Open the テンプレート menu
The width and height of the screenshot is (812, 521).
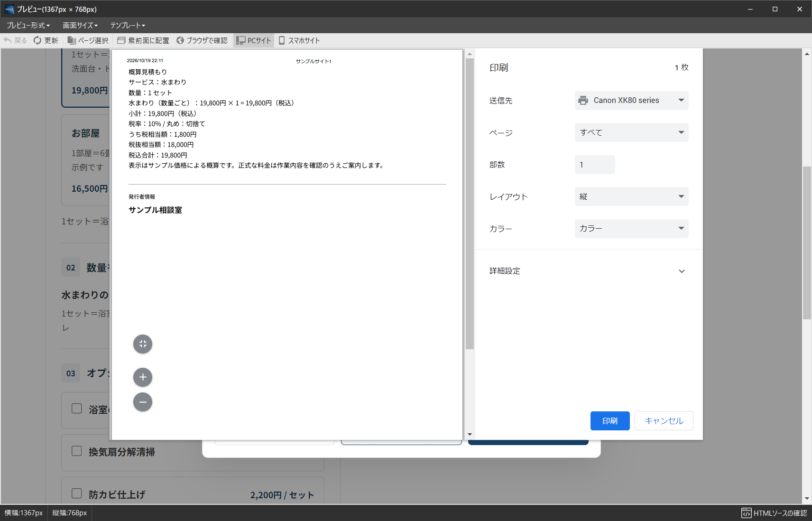pyautogui.click(x=128, y=25)
